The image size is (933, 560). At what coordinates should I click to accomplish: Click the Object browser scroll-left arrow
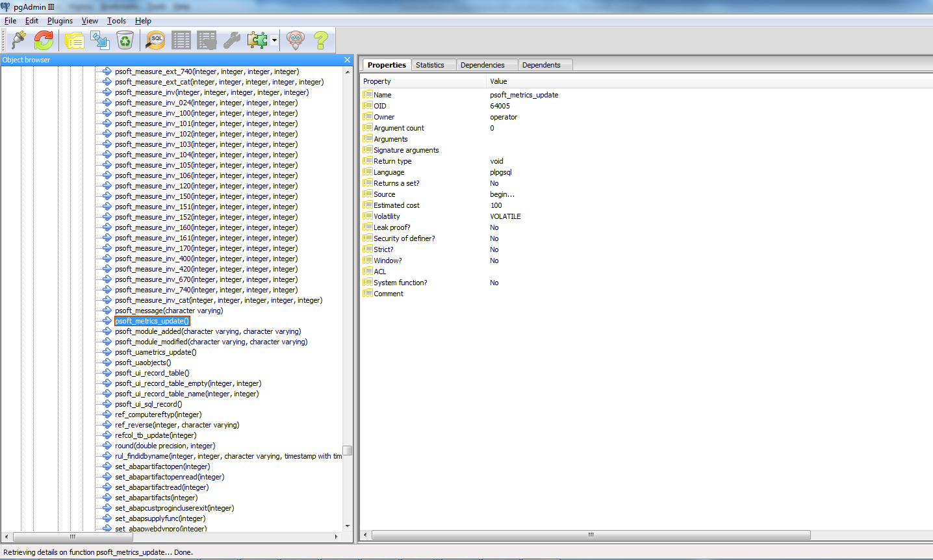[6, 537]
